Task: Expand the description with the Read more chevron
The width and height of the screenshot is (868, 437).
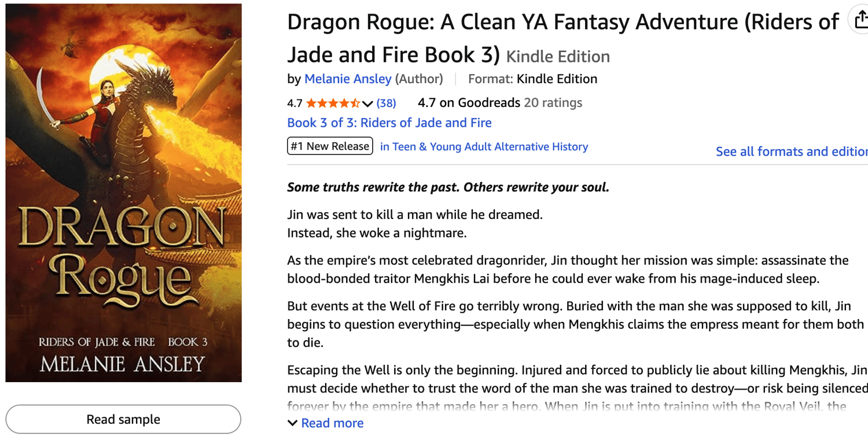Action: (x=293, y=423)
